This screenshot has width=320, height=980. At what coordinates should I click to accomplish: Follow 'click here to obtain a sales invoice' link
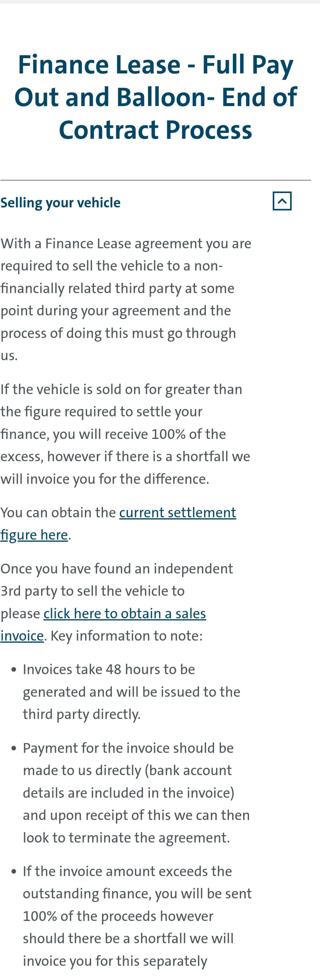[x=125, y=613]
